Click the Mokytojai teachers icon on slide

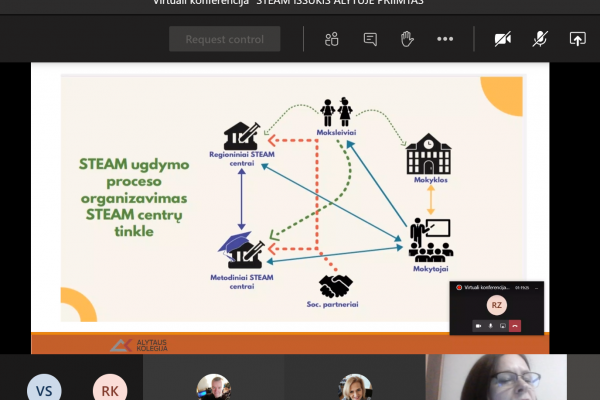tap(431, 240)
